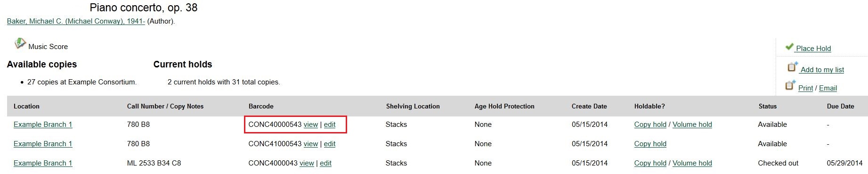
Task: Edit the copy with barcode CONC4000043
Action: [x=325, y=163]
